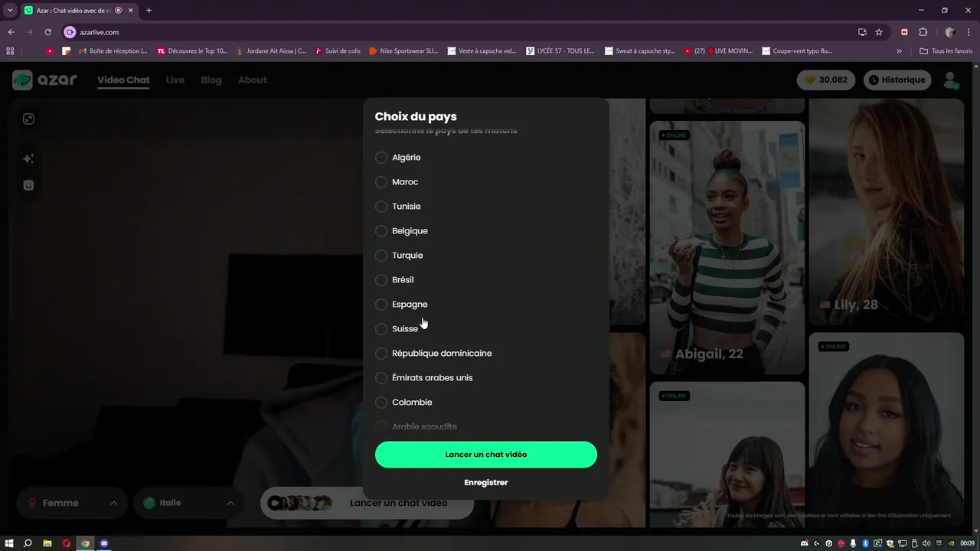
Task: Select the Algérie radio button
Action: (381, 158)
